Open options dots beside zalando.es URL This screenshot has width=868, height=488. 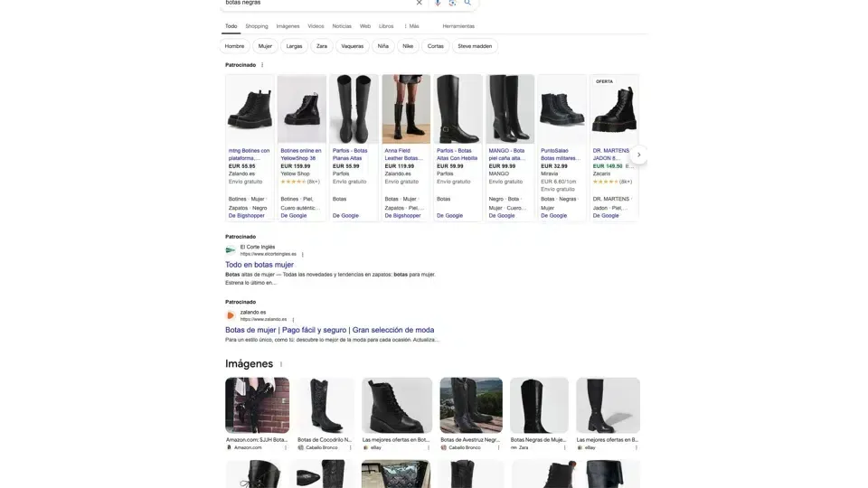pyautogui.click(x=293, y=320)
